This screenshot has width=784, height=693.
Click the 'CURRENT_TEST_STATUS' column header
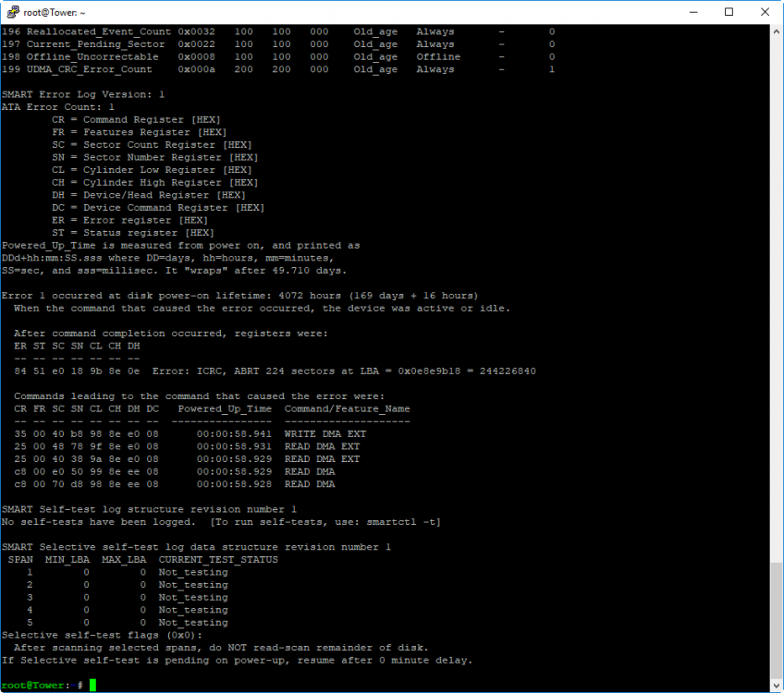[x=218, y=560]
